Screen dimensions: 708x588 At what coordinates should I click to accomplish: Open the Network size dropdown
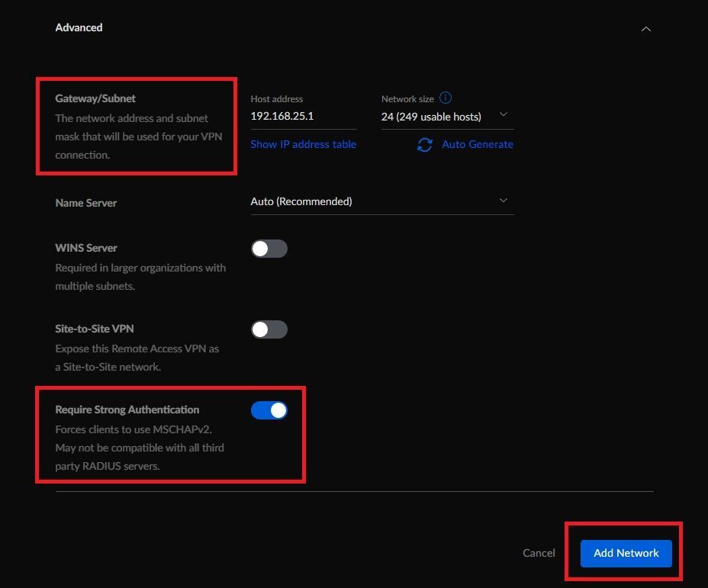pos(447,117)
